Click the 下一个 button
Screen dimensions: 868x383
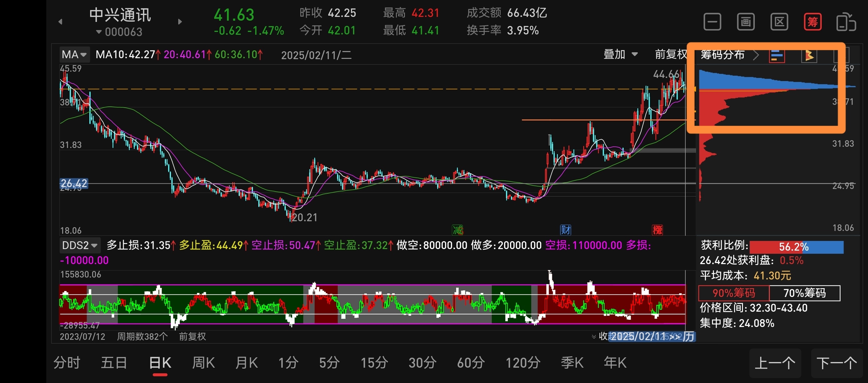836,363
